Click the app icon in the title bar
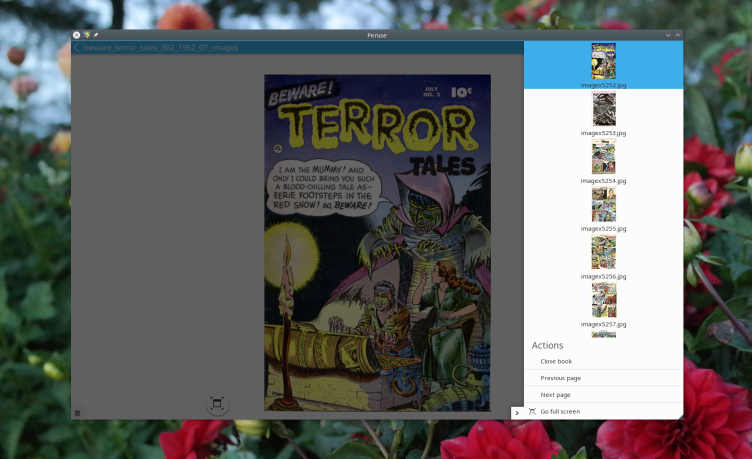Image resolution: width=752 pixels, height=459 pixels. coord(86,35)
